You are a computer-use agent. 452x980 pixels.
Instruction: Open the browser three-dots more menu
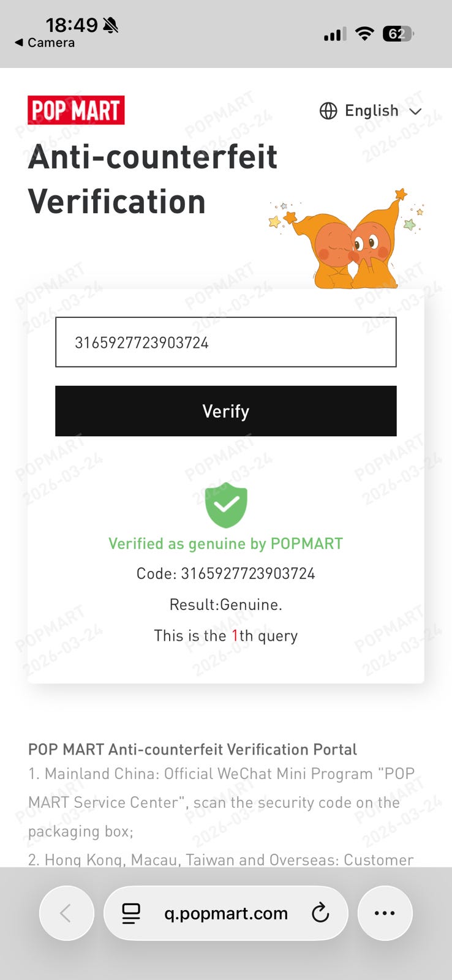[x=385, y=913]
